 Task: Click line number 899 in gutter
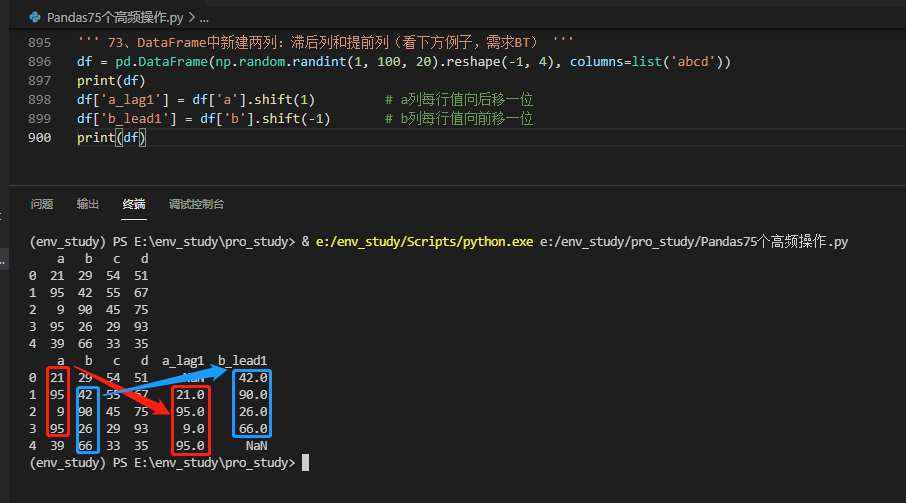tap(39, 119)
